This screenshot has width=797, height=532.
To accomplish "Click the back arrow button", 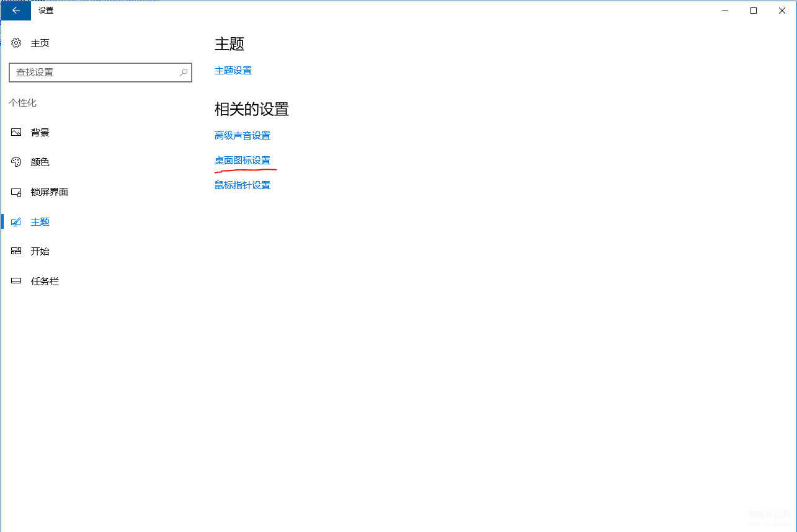I will coord(16,11).
